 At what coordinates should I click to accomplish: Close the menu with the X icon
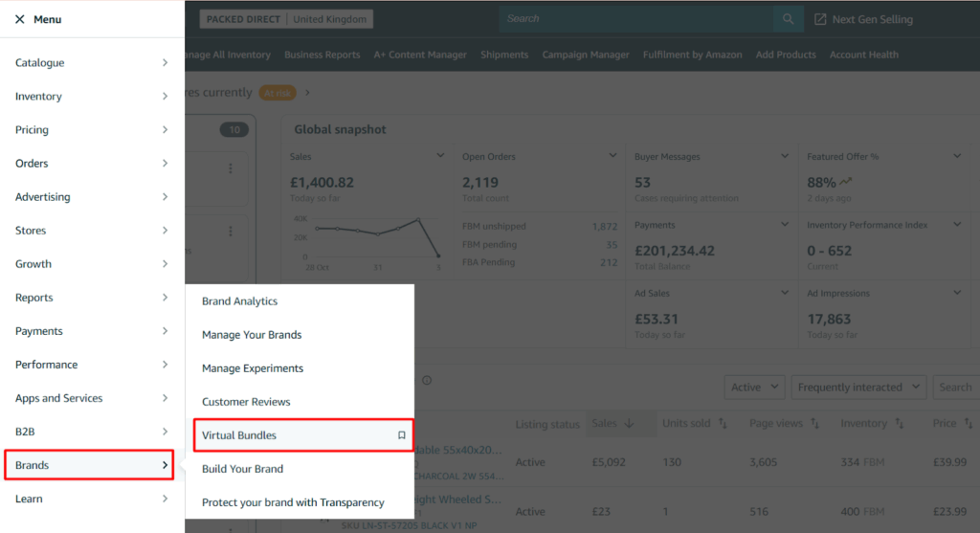pos(20,19)
